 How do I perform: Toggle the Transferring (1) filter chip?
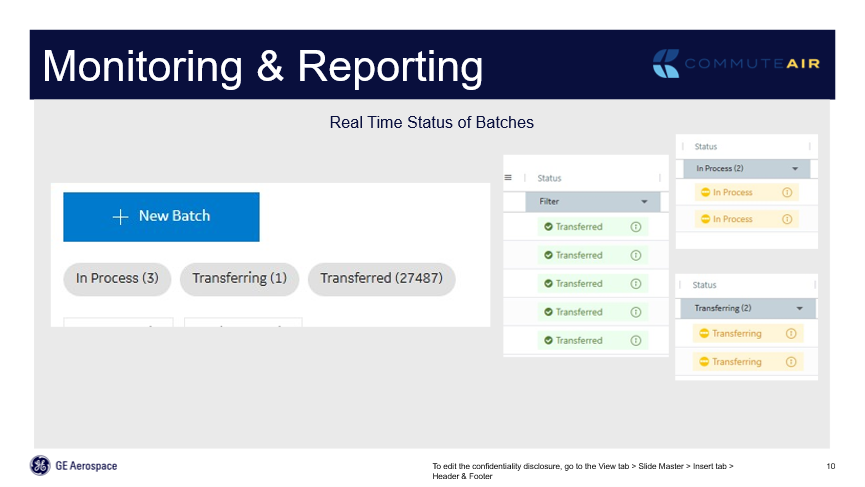click(239, 279)
